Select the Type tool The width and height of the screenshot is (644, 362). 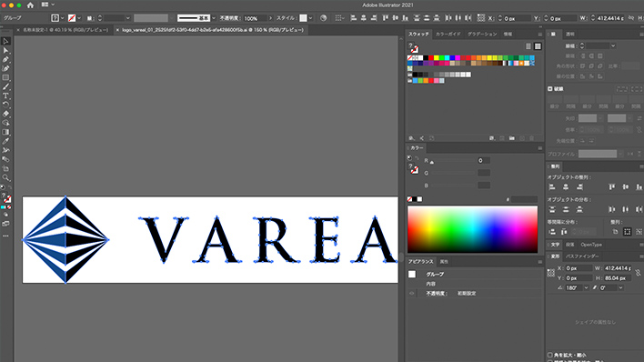(x=5, y=96)
